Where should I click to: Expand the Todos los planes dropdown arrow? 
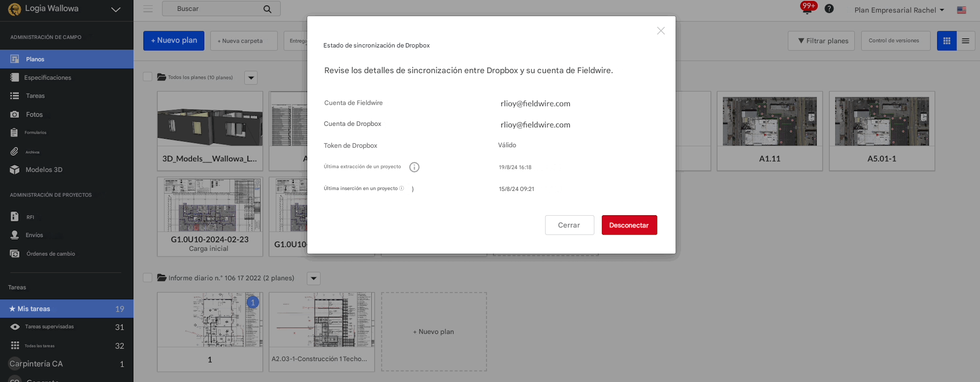[x=251, y=77]
